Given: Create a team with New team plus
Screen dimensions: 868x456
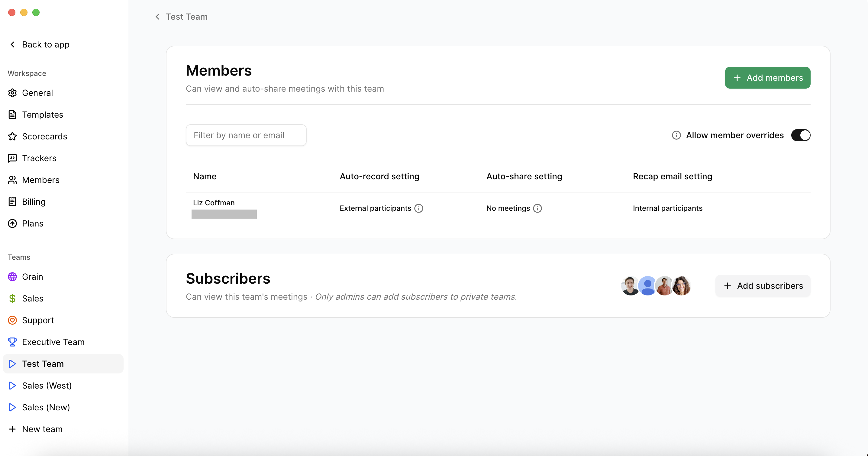Looking at the screenshot, I should pyautogui.click(x=12, y=429).
